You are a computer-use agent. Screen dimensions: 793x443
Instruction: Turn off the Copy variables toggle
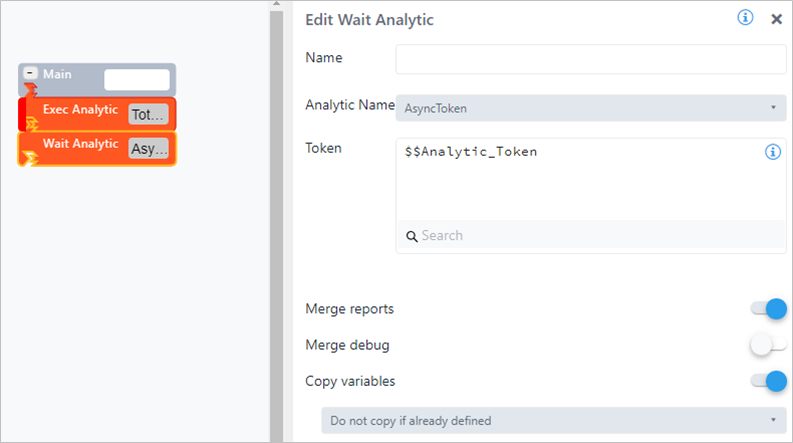(x=769, y=381)
